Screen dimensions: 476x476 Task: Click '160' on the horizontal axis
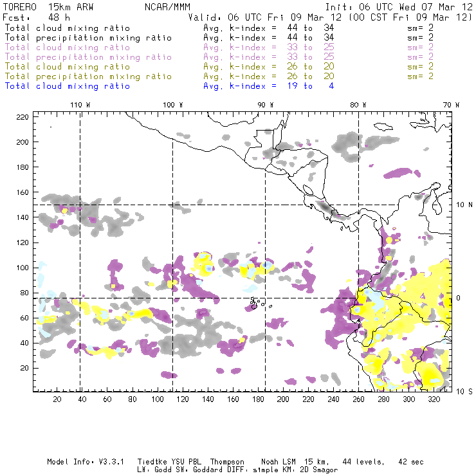click(x=233, y=399)
